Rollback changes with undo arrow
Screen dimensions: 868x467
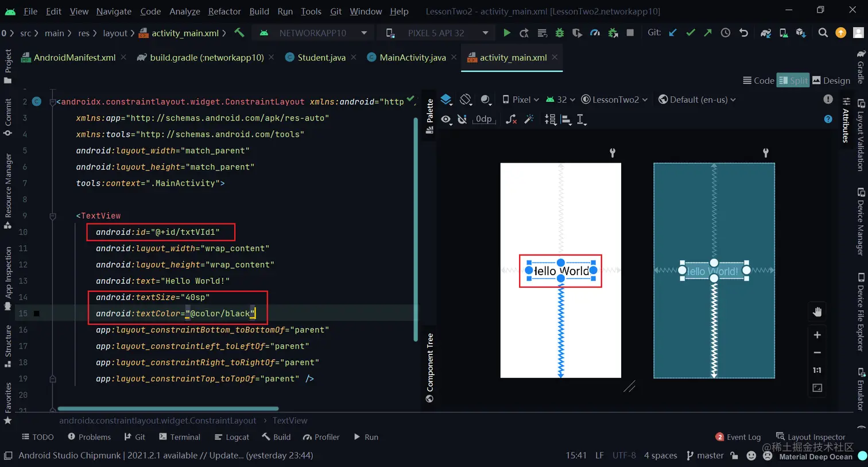tap(743, 33)
